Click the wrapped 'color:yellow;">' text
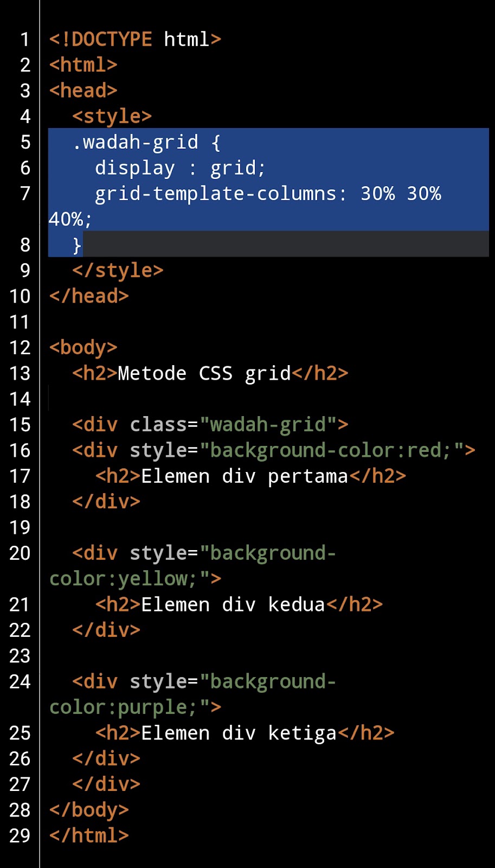This screenshot has height=868, width=495. pos(135,579)
